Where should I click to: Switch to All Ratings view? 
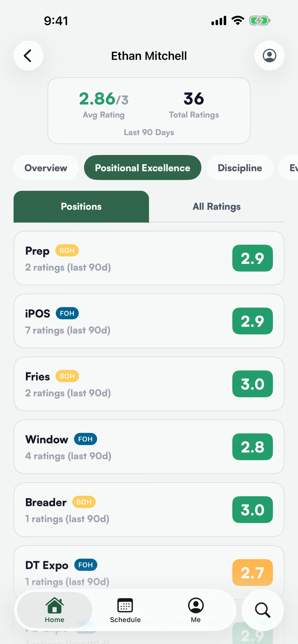tap(216, 207)
